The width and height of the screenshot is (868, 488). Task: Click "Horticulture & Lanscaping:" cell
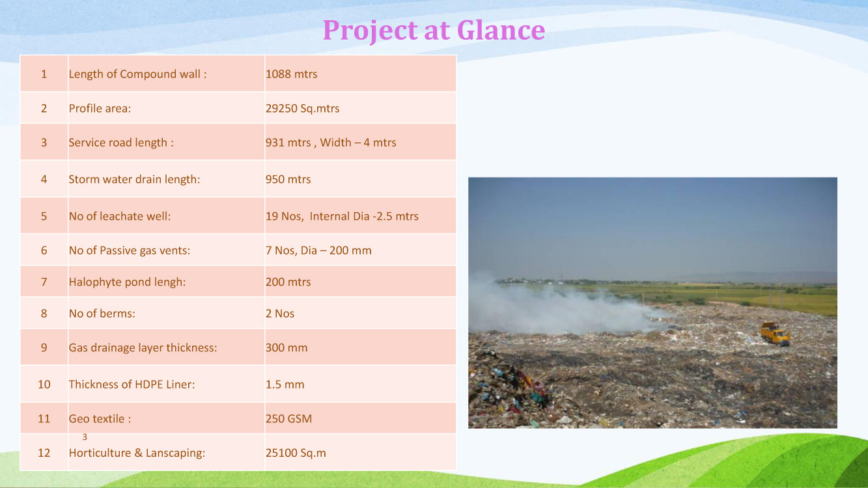(x=166, y=452)
